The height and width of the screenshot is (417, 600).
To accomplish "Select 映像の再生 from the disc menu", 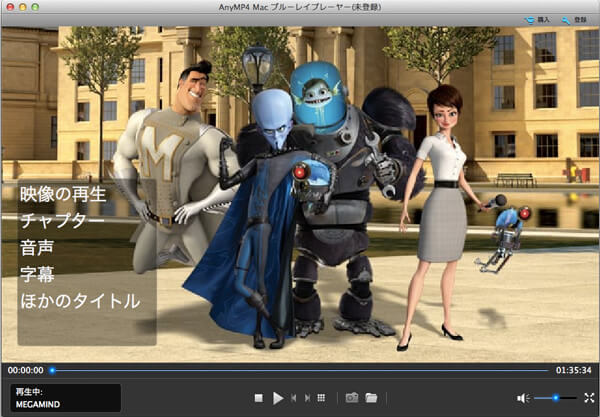I will 62,194.
